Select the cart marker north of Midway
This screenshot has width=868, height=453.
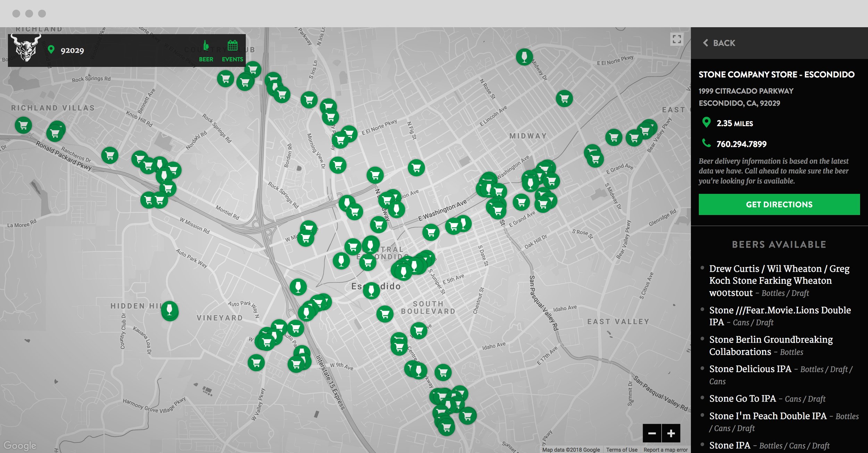click(x=564, y=99)
